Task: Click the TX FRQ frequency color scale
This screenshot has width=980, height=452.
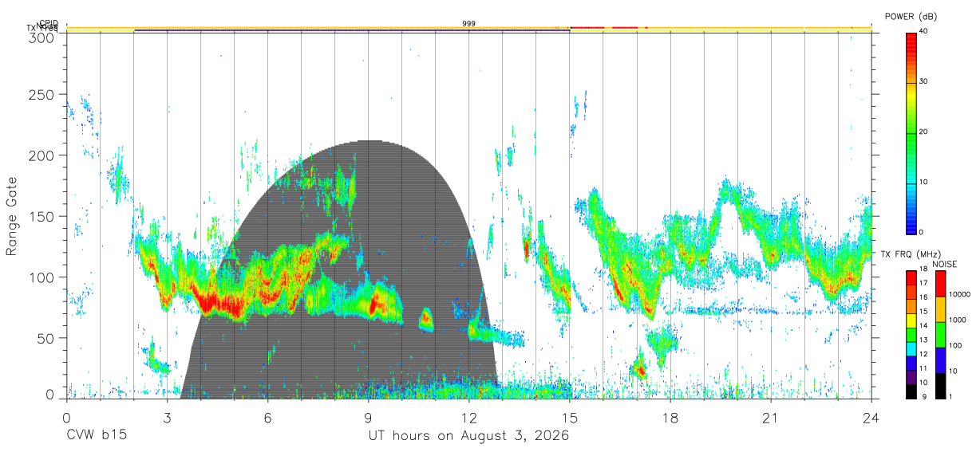Action: [x=911, y=334]
